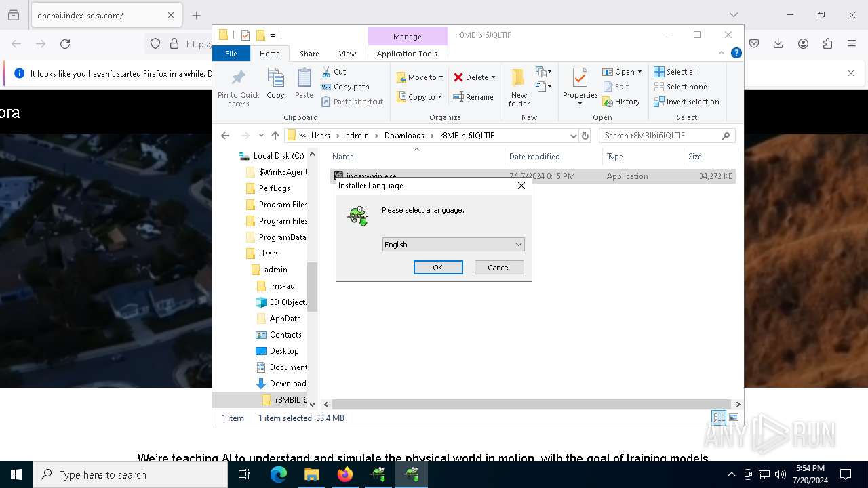Screen dimensions: 868x488
Task: Click OK in the Installer Language dialog
Action: [x=438, y=268]
